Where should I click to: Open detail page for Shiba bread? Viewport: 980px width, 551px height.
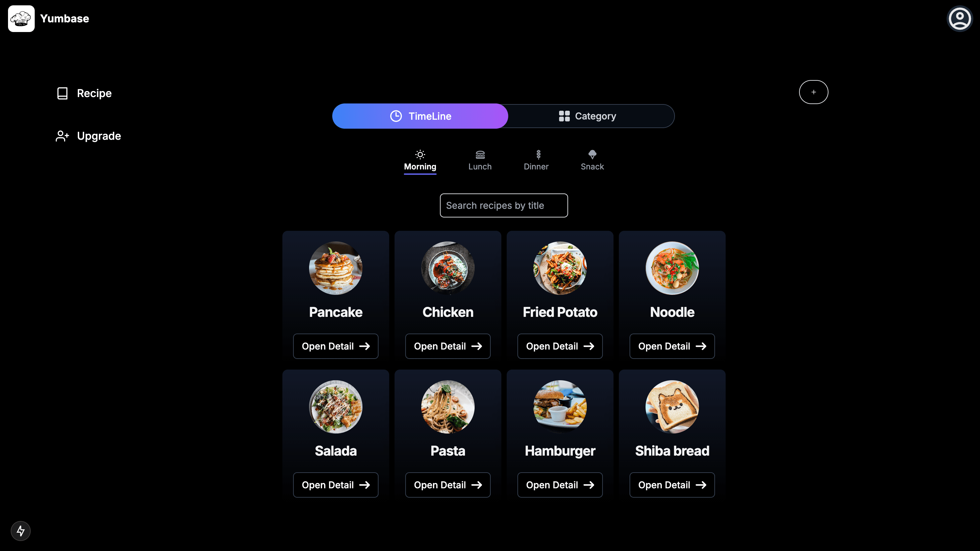tap(672, 484)
